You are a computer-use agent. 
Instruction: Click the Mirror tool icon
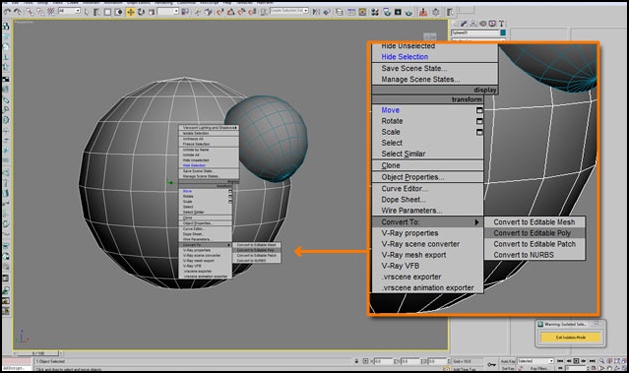(x=317, y=12)
